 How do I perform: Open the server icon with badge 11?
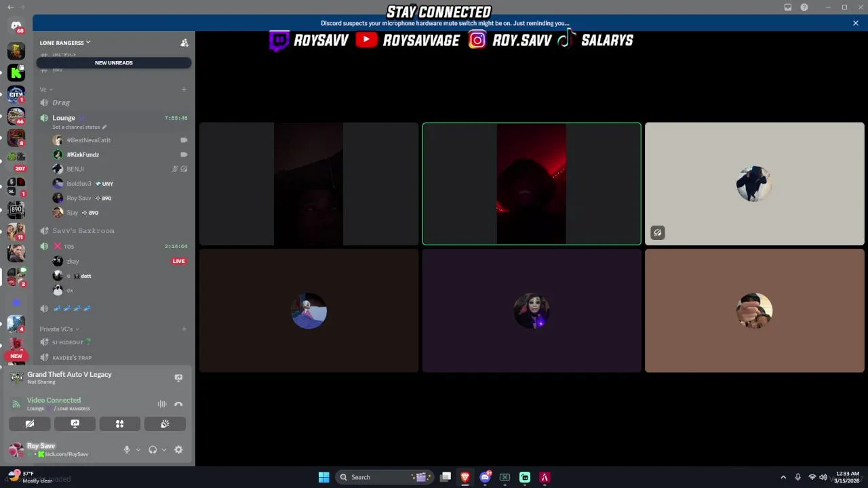(16, 231)
